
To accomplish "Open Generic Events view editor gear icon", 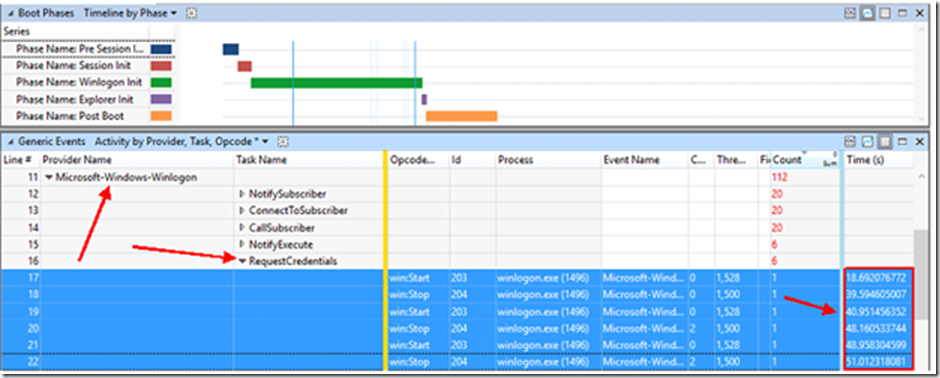I will pyautogui.click(x=283, y=142).
